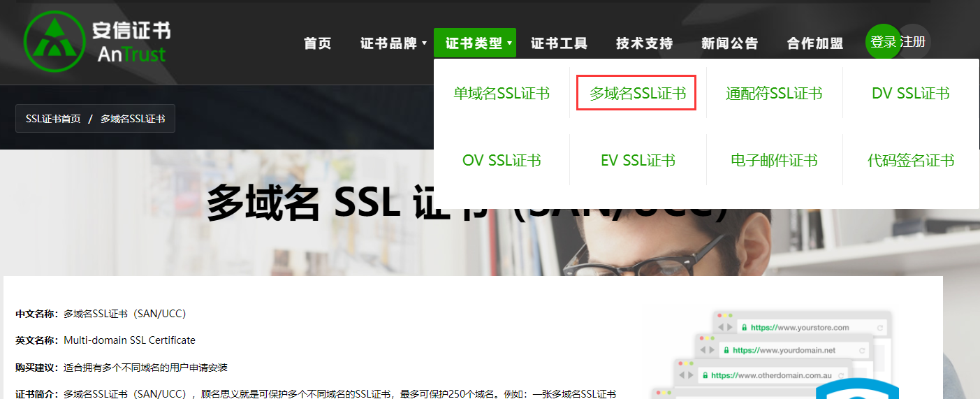
Task: Choose 单域名SSL证书 from the dropdown
Action: click(502, 94)
